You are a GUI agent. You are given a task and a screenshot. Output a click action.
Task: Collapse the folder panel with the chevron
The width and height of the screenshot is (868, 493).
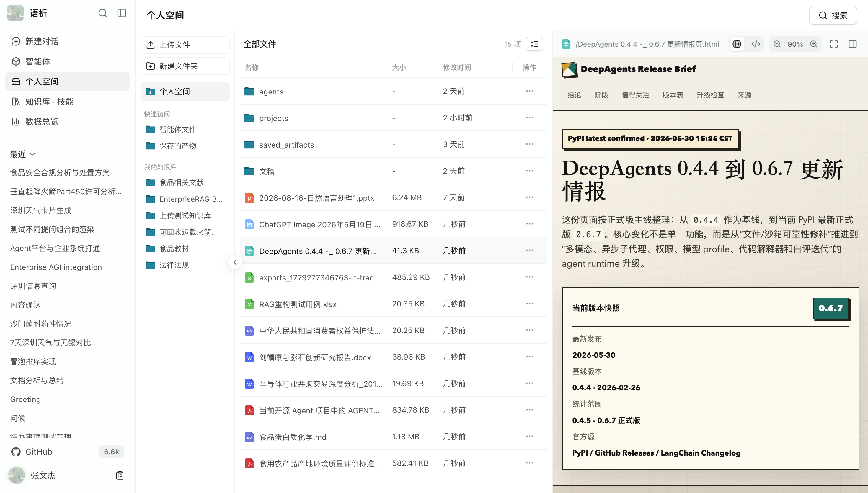[235, 262]
